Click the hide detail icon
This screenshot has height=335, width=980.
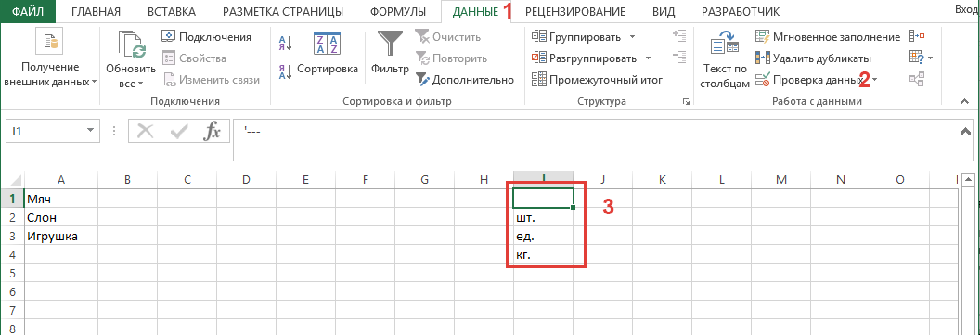point(679,58)
